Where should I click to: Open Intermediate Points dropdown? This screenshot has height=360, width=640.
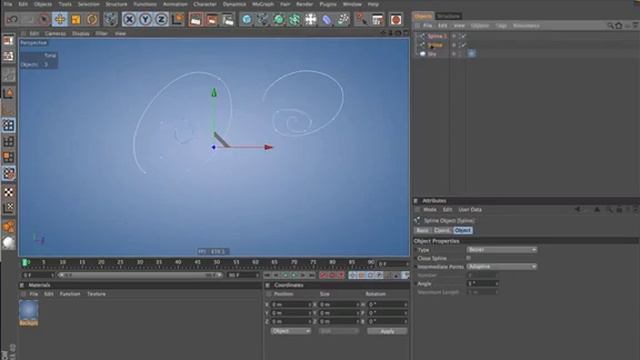[502, 267]
